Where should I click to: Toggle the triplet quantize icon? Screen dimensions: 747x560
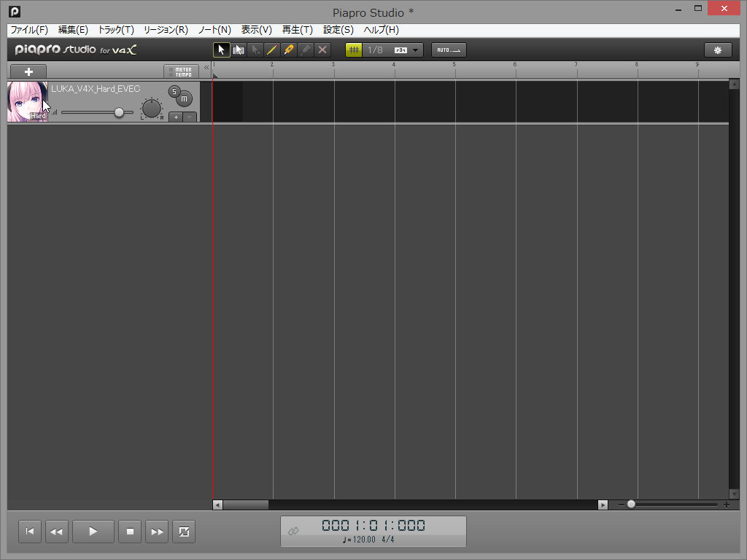pyautogui.click(x=400, y=50)
